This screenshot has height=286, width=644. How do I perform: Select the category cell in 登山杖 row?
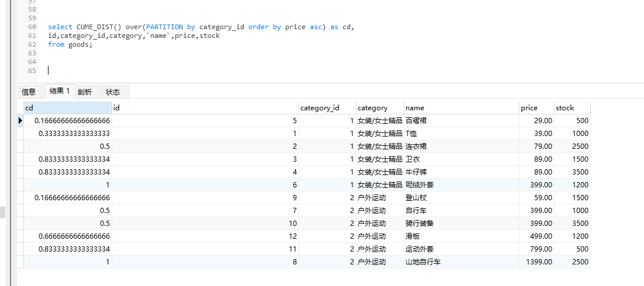click(380, 198)
